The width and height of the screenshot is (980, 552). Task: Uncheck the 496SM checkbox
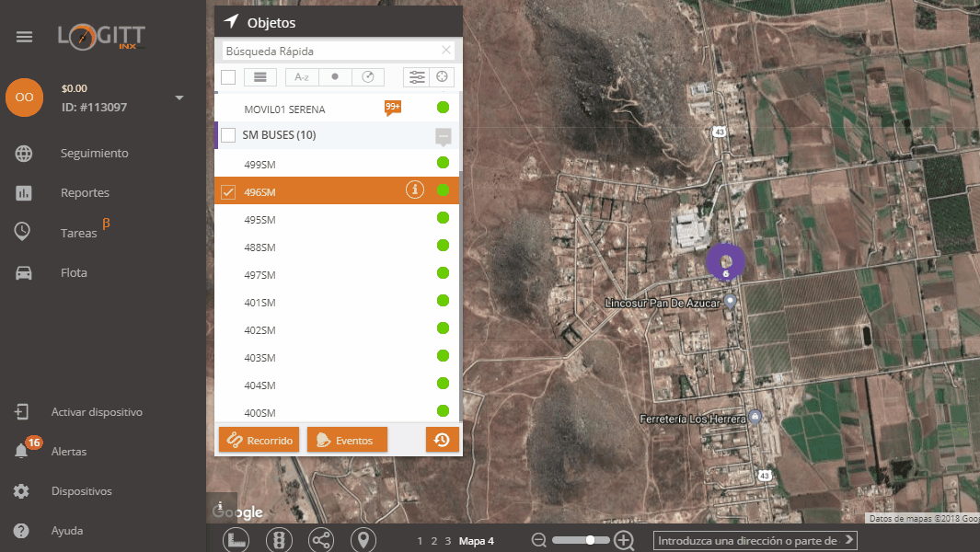click(x=228, y=192)
